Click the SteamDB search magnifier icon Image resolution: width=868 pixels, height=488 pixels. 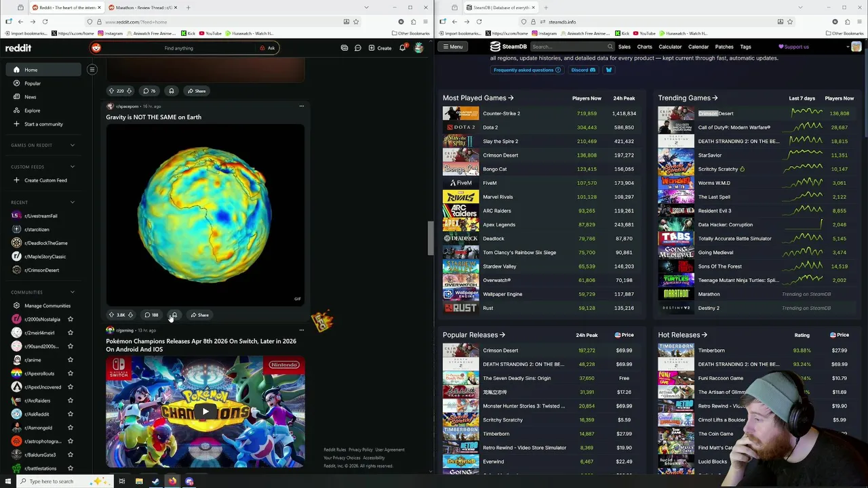coord(610,47)
